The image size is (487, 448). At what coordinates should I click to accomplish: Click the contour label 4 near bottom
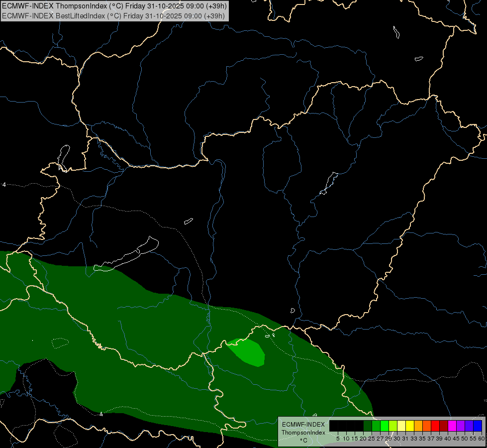(x=101, y=414)
